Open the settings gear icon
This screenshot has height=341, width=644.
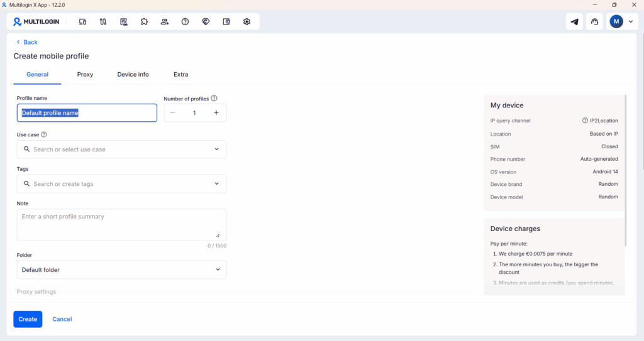point(247,21)
